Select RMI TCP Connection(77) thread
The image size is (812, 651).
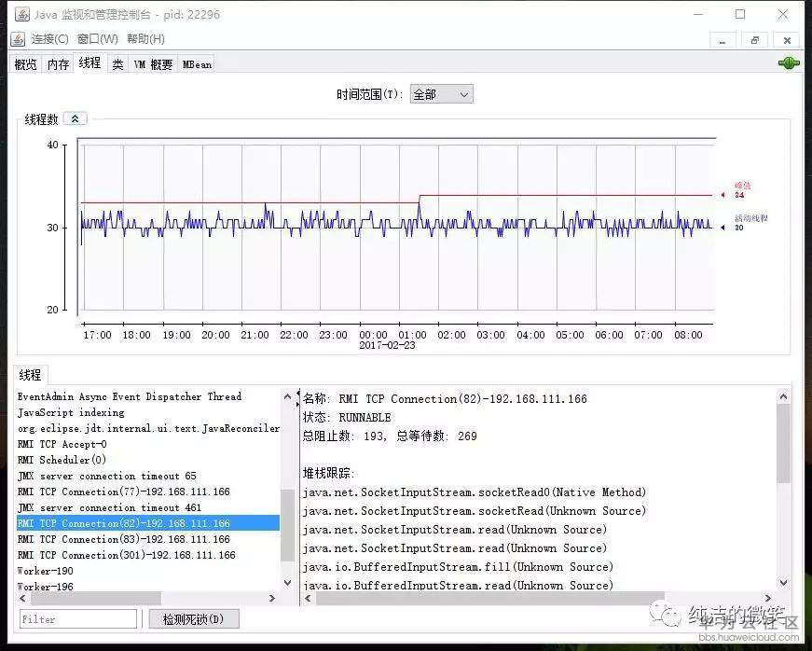coord(148,492)
